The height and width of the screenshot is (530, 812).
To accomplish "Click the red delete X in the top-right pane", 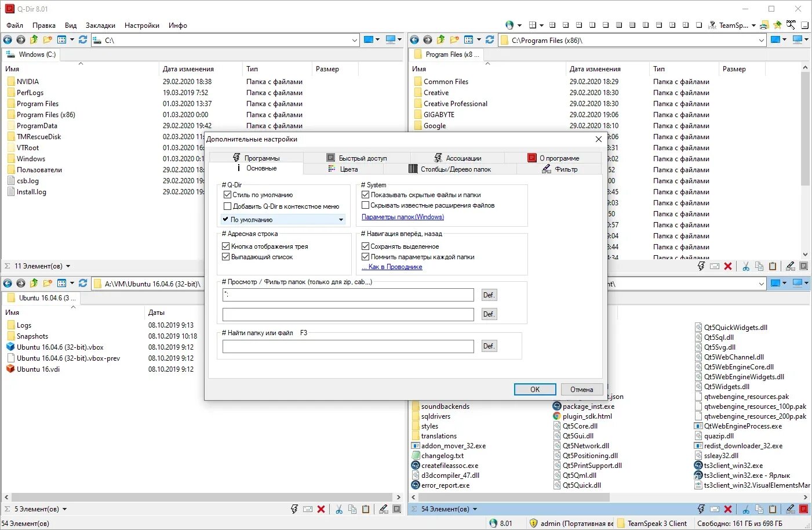I will tap(728, 266).
